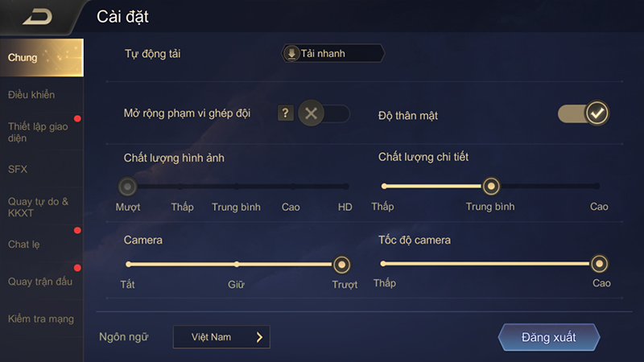Toggle Mở rộng phạm vi ghép đội switch
The image size is (644, 362).
323,113
